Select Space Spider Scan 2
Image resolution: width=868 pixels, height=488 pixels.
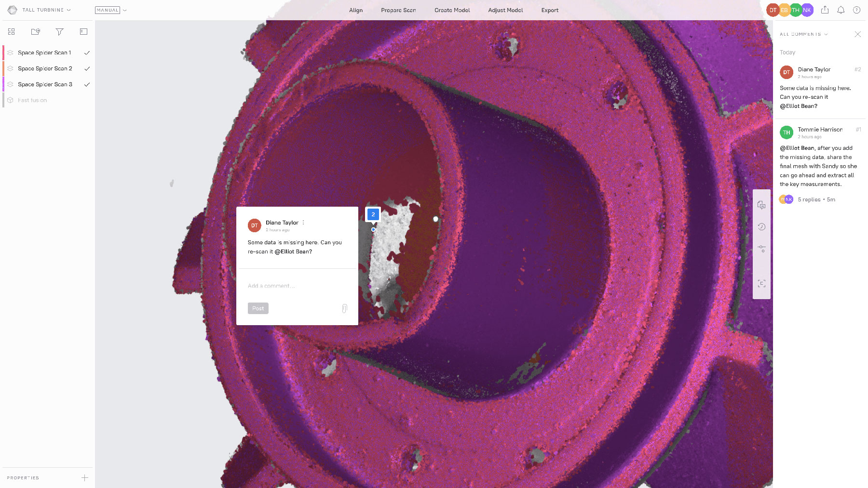[48, 68]
